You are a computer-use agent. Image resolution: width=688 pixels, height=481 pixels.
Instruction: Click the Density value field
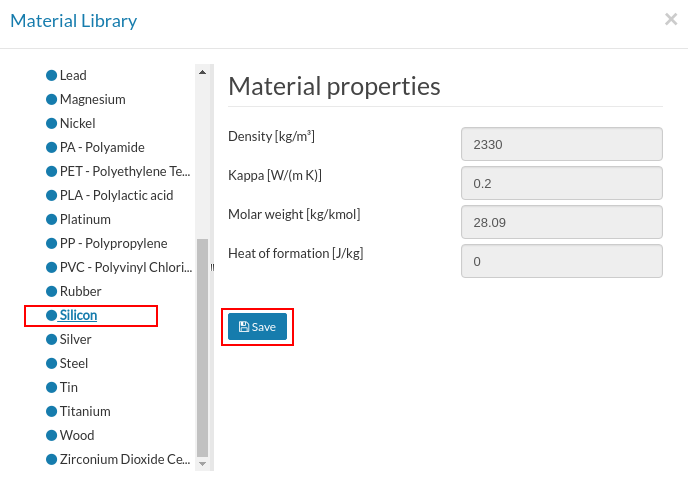(561, 144)
